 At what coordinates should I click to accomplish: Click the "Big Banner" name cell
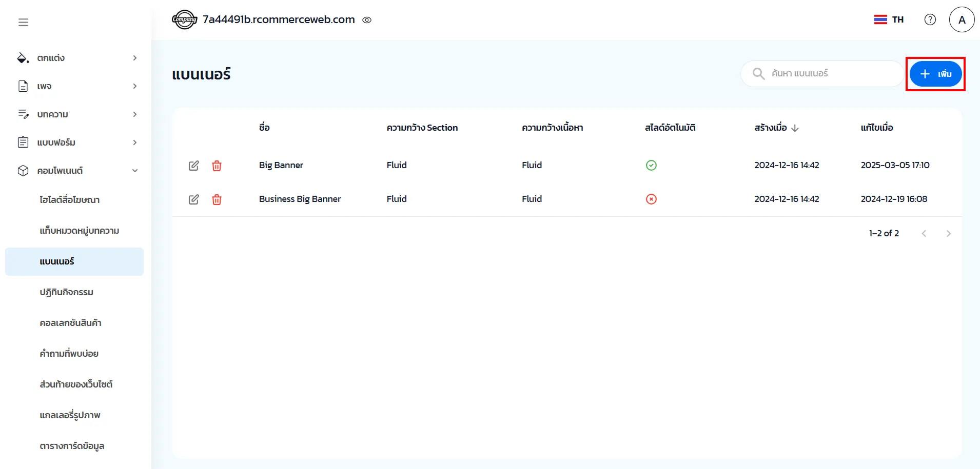click(281, 165)
